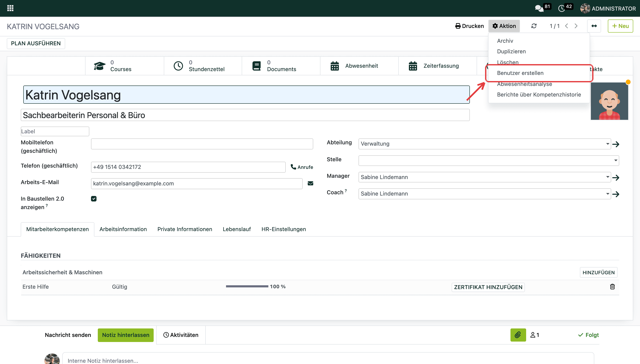Toggle In Baustellen 2.0 anzeigen checkbox
The image size is (640, 364).
tap(94, 199)
